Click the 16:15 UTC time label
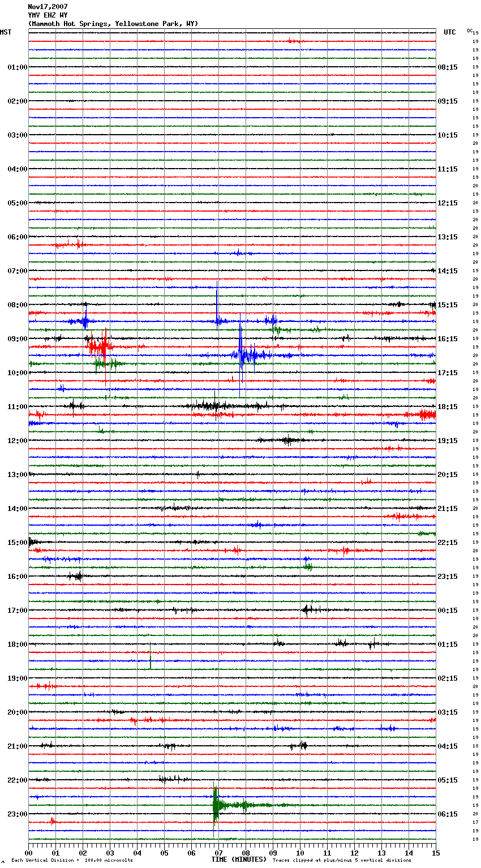481x868 pixels. [448, 339]
